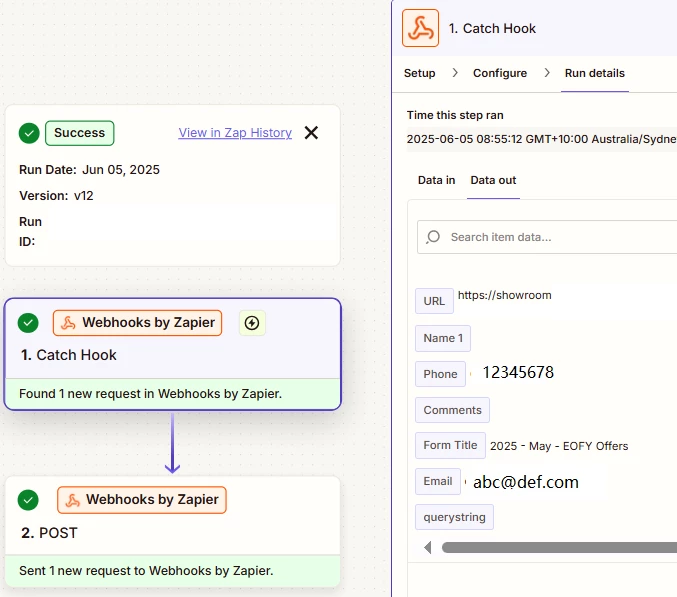This screenshot has height=597, width=677.
Task: Select the 2. POST step card
Action: (x=173, y=531)
